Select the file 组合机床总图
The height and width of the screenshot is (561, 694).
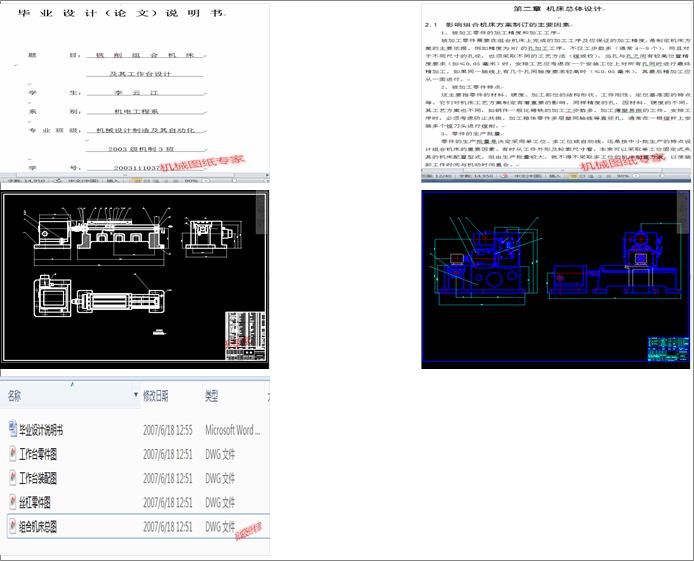(x=38, y=526)
